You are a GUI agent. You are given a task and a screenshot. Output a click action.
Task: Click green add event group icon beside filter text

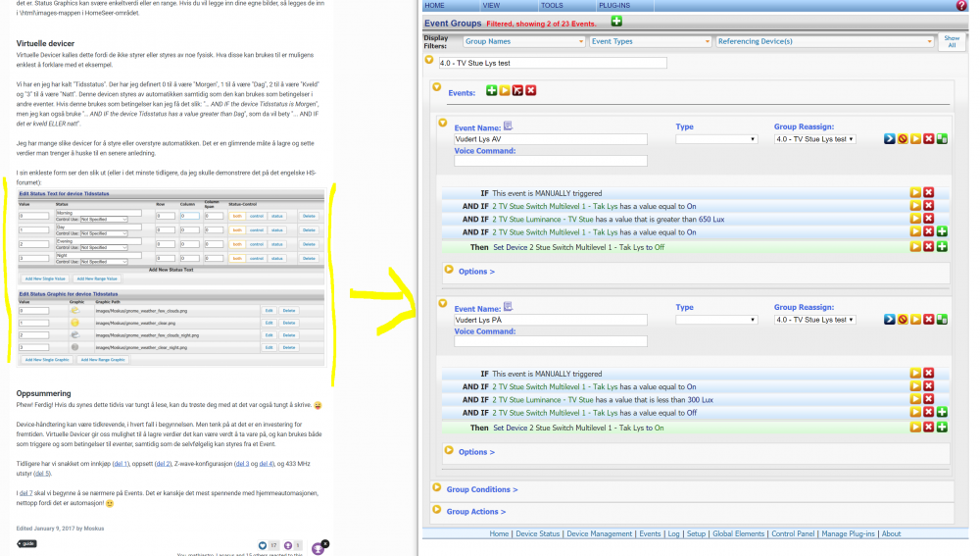point(616,23)
